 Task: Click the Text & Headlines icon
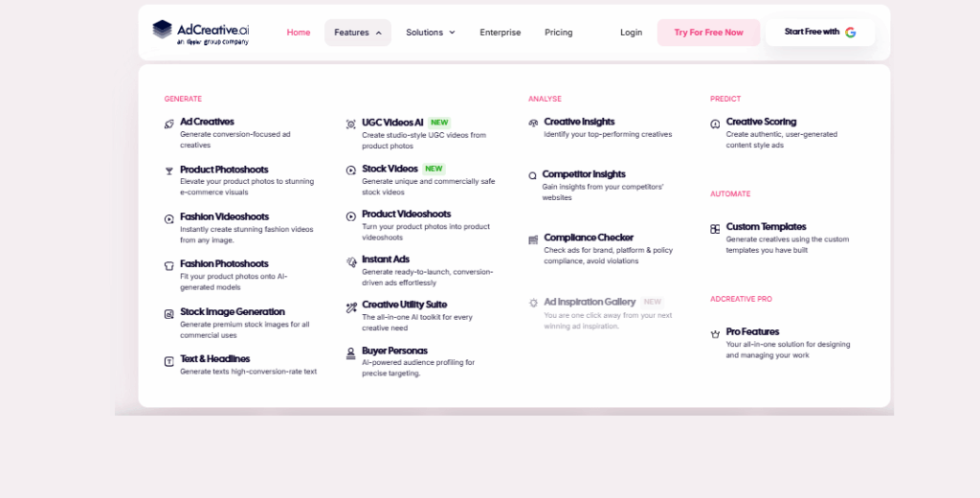point(168,362)
